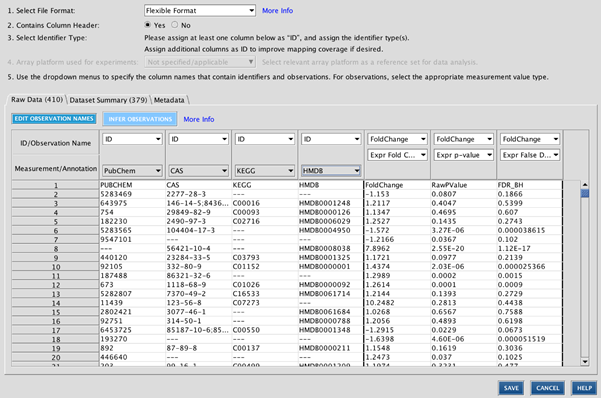This screenshot has width=601, height=398.
Task: Open the Metadata tab
Action: [169, 100]
